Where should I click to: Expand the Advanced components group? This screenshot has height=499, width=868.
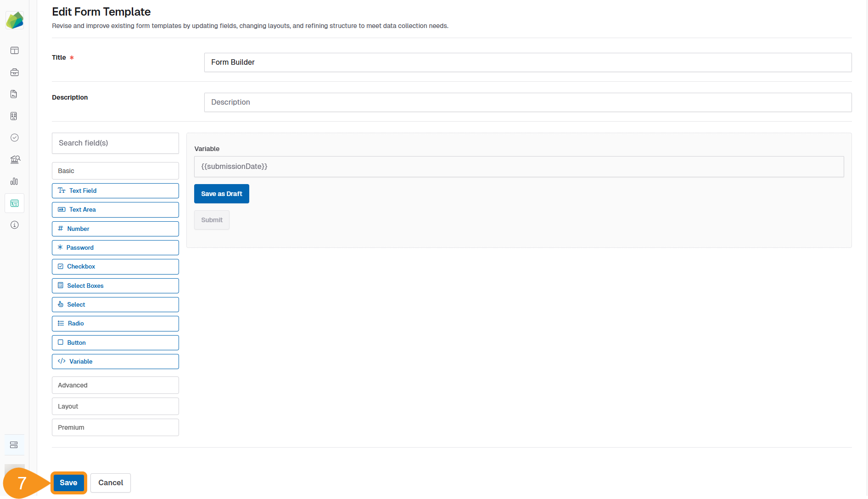click(115, 385)
